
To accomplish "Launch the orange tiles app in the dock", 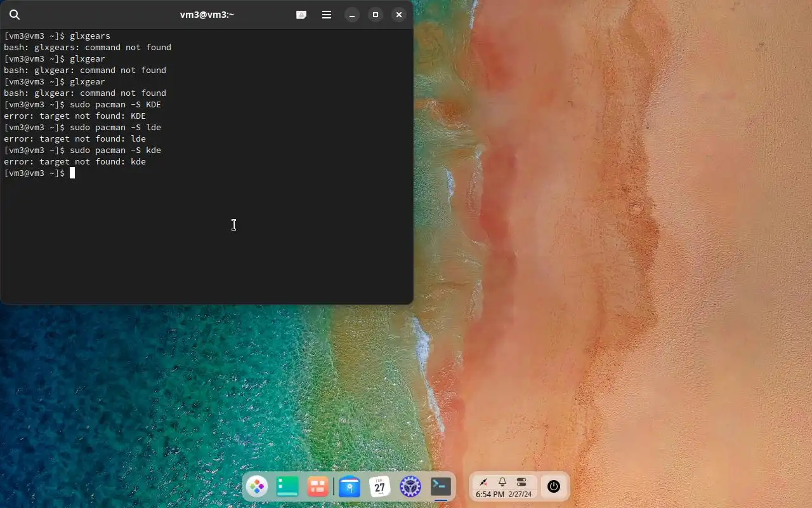I will (x=318, y=487).
